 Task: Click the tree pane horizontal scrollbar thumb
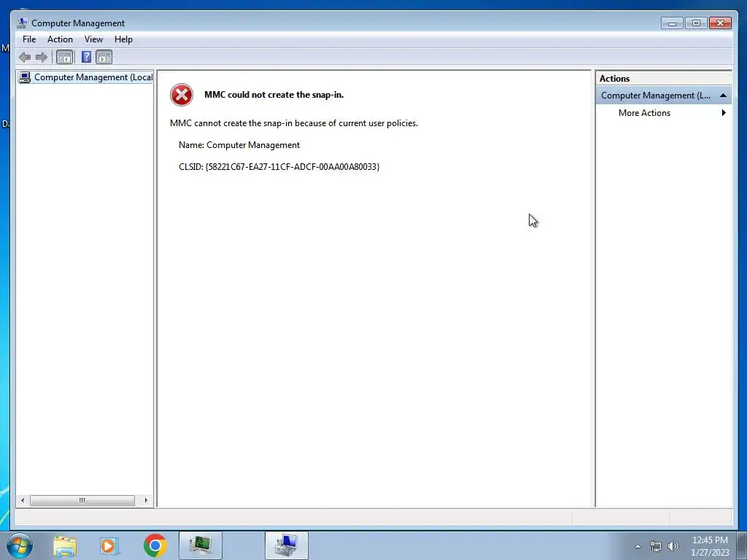[x=82, y=500]
